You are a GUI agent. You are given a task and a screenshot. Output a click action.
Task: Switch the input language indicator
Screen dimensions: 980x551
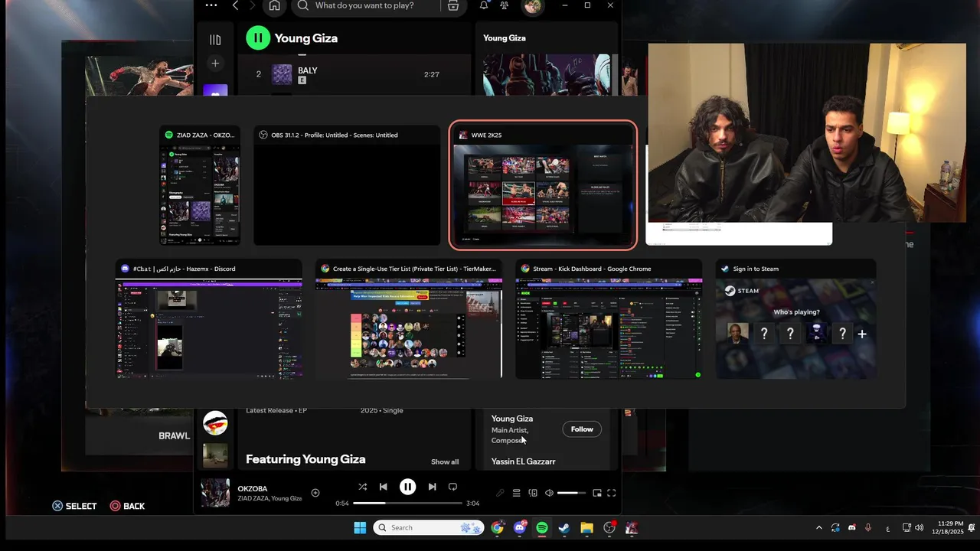click(x=888, y=528)
